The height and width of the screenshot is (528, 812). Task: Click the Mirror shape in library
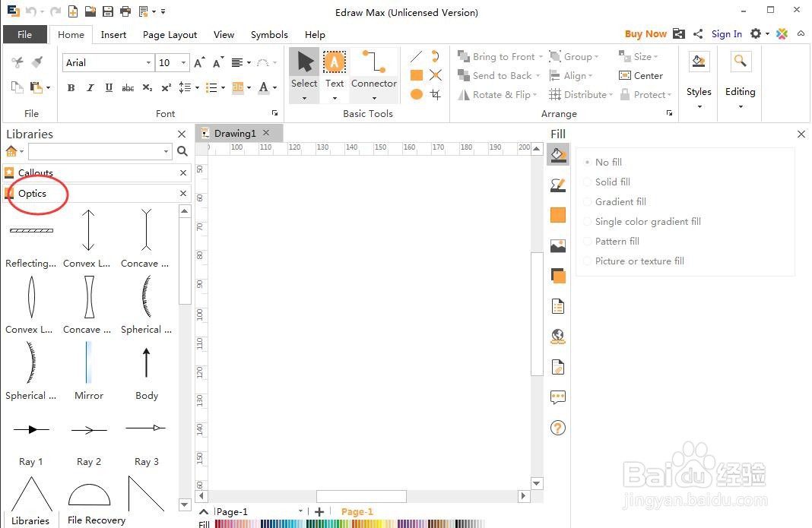[x=88, y=371]
